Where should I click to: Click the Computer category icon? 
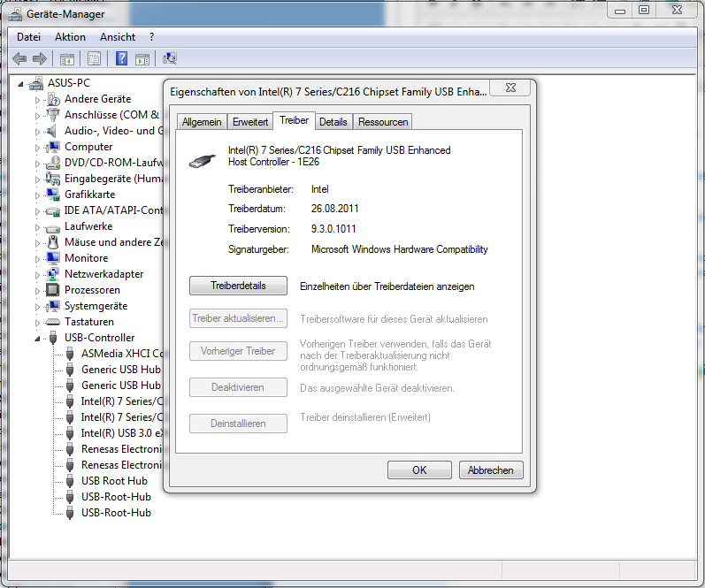tap(53, 147)
